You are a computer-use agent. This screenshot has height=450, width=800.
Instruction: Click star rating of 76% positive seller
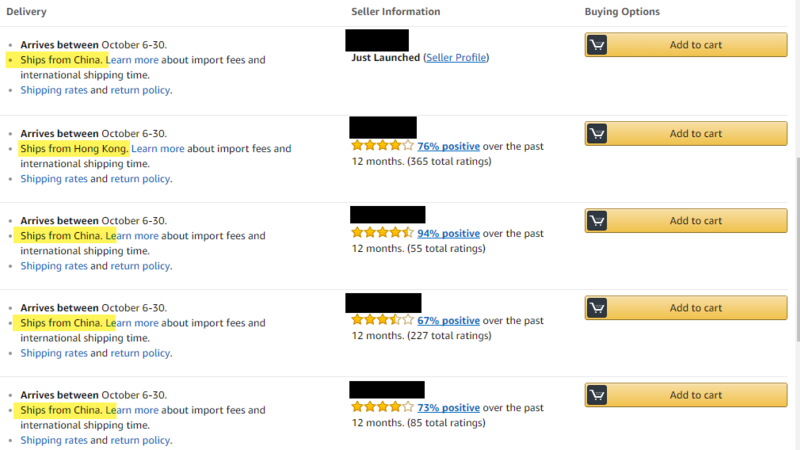382,146
